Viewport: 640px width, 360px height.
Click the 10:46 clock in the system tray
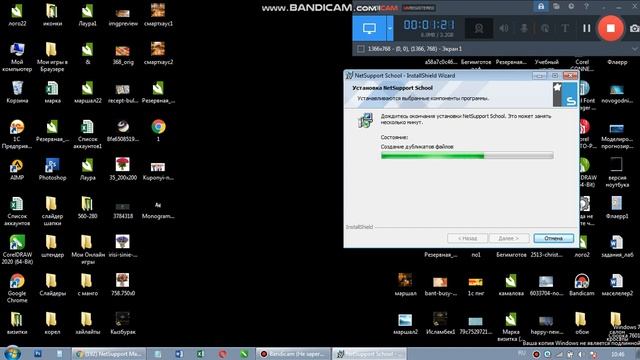coord(618,354)
